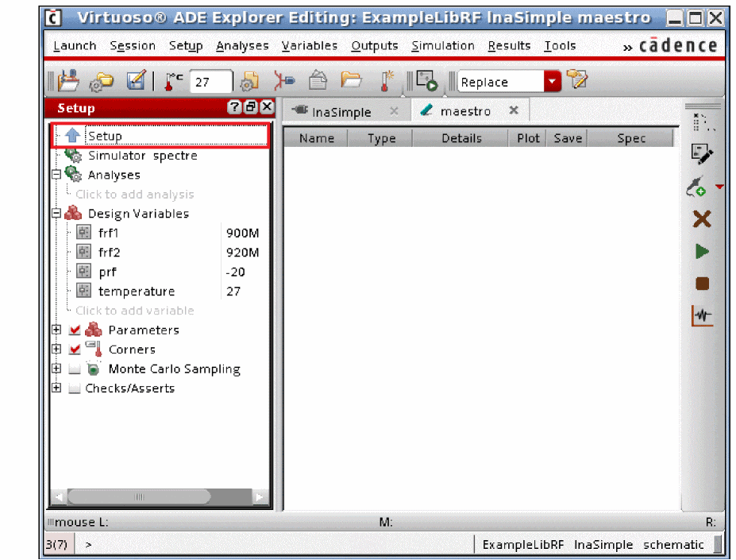Viewport: 736px width, 560px height.
Task: Click the scrollbar right arrow in Setup panel
Action: point(260,496)
